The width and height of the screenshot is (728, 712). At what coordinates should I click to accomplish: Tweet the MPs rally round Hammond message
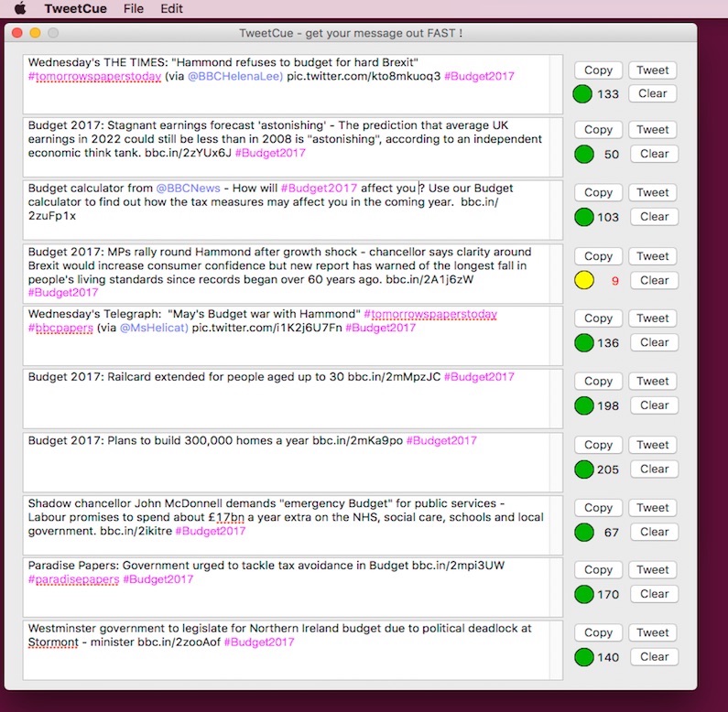tap(652, 256)
